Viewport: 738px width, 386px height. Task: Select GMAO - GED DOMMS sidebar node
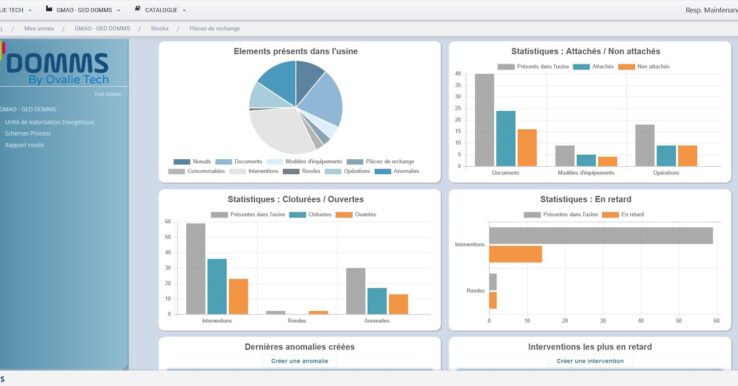[28, 109]
